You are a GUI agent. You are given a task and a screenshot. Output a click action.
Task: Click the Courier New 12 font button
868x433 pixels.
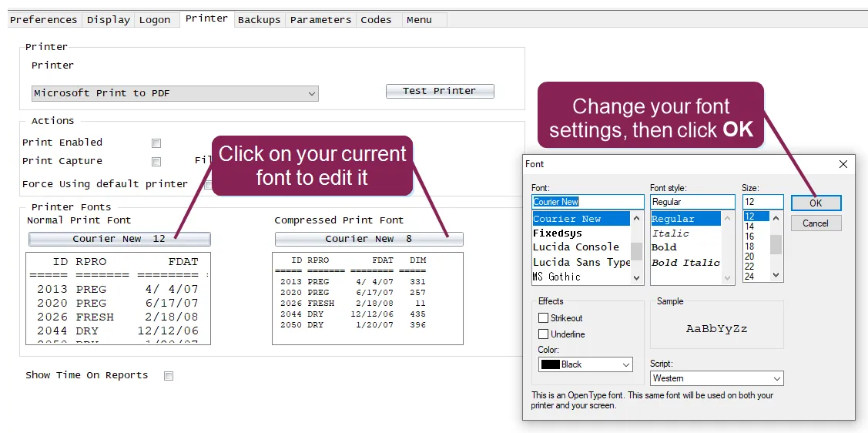pos(119,239)
